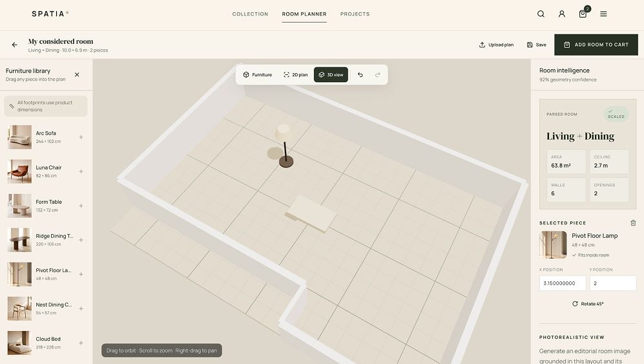Click 'All footprints use product dimensions' note
Screen dimensions: 644x364
46,106
